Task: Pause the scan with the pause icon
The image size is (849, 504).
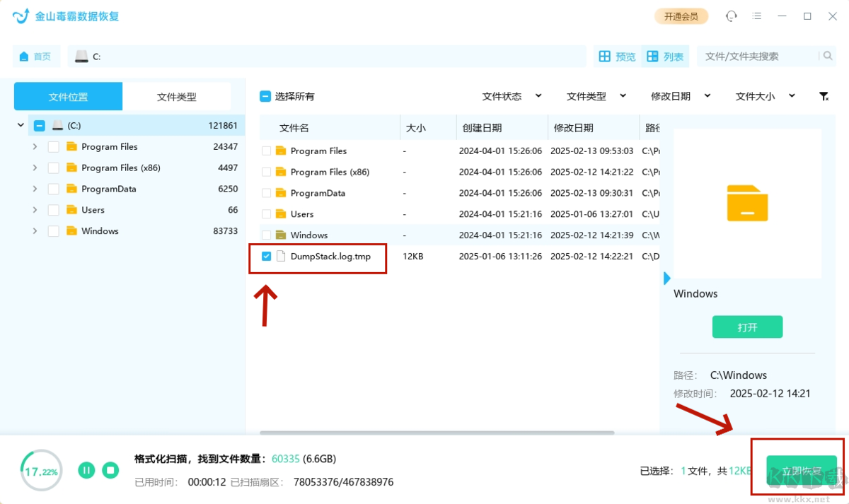Action: pos(86,470)
